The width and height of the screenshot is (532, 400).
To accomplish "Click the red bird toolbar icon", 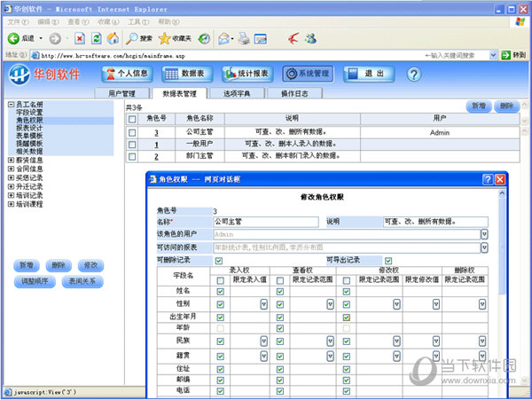I will click(x=293, y=38).
